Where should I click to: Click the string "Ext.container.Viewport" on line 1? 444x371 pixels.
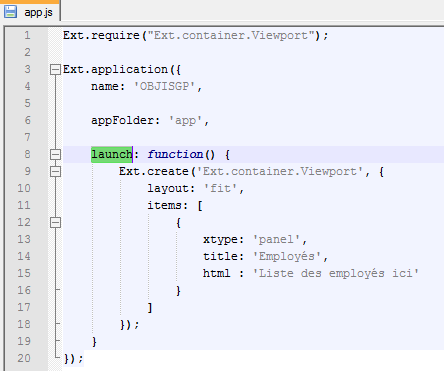coord(231,35)
